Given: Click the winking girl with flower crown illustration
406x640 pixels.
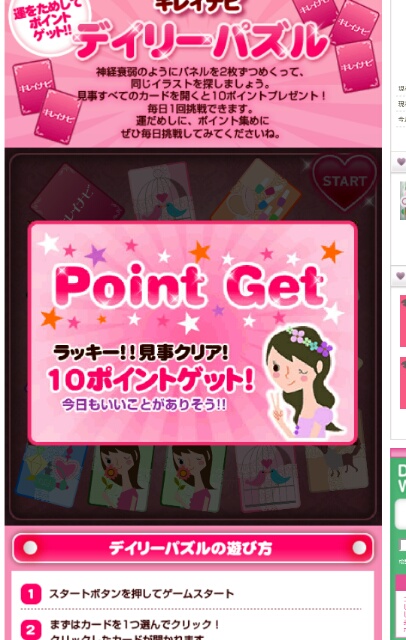Looking at the screenshot, I should 304,383.
